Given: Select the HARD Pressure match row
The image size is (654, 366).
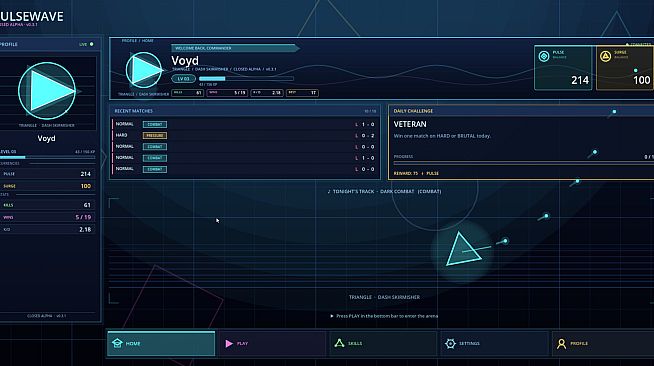Looking at the screenshot, I should (x=245, y=135).
